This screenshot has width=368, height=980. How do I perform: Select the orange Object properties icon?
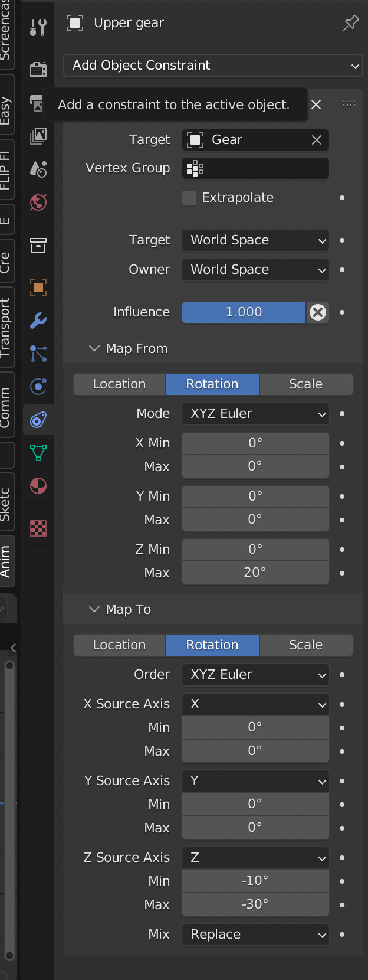[x=38, y=288]
